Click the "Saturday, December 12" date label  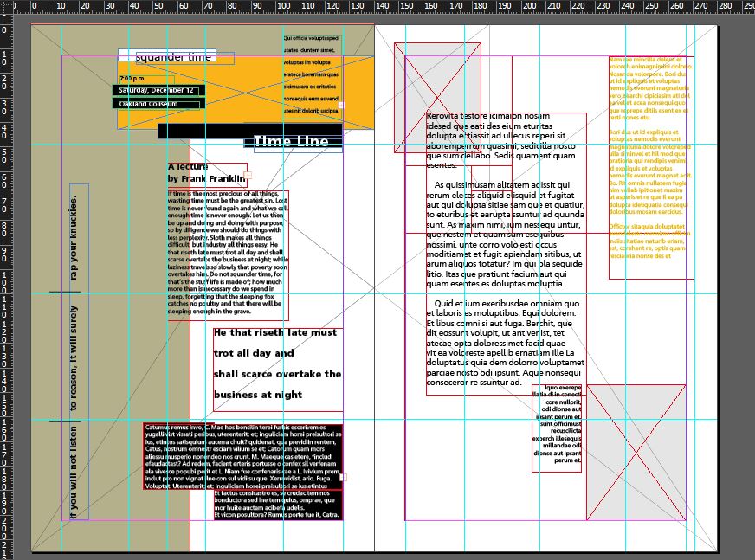click(x=157, y=91)
